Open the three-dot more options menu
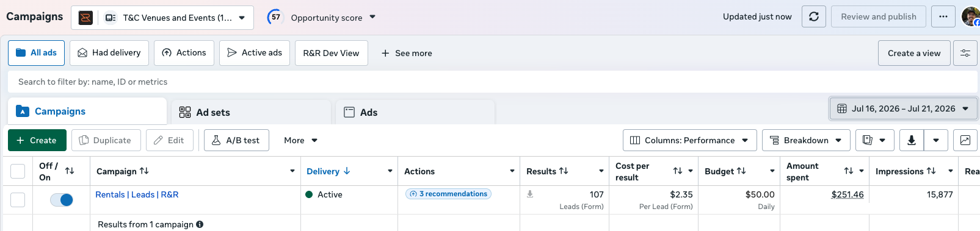Screen dimensions: 980x231 coord(943,16)
